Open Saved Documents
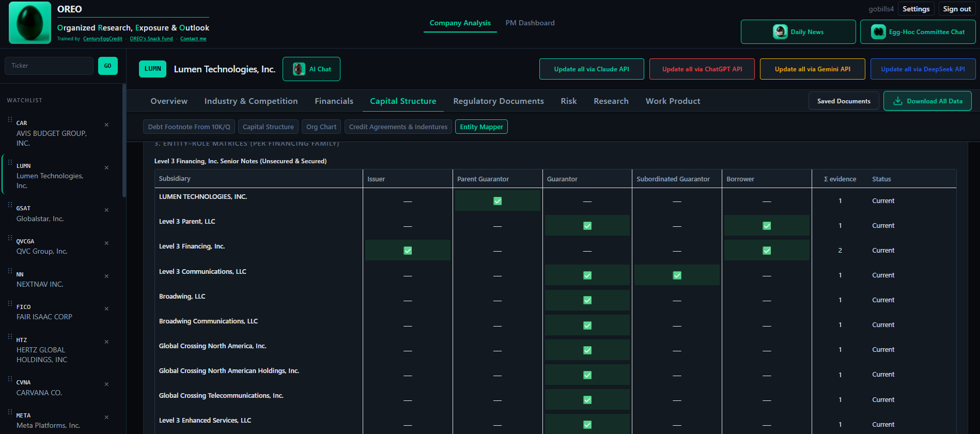 click(x=844, y=101)
